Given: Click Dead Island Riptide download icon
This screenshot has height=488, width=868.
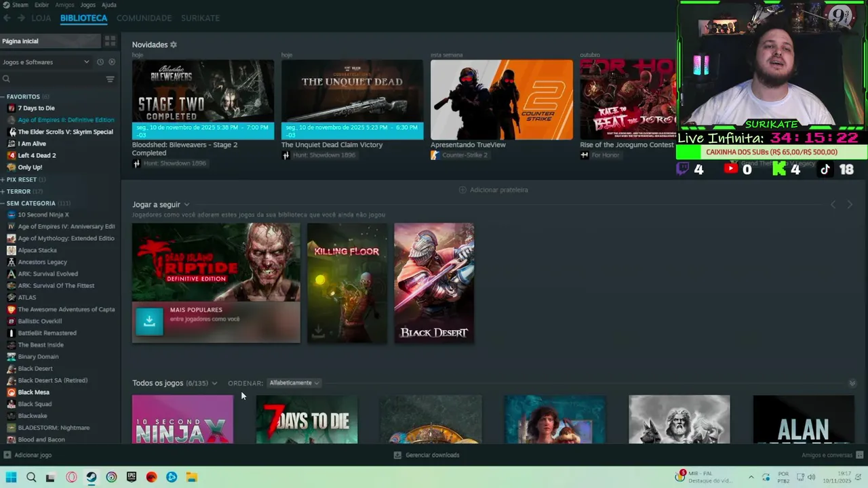Looking at the screenshot, I should click(149, 322).
